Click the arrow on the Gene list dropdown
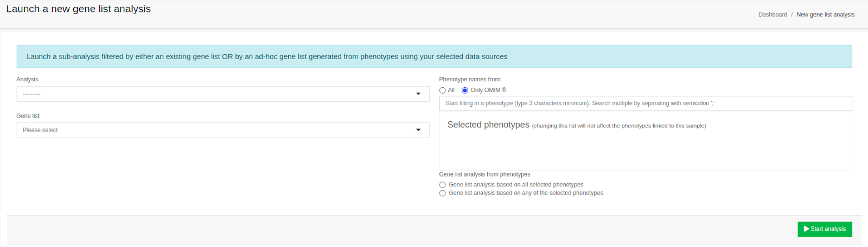The width and height of the screenshot is (868, 247). click(418, 130)
